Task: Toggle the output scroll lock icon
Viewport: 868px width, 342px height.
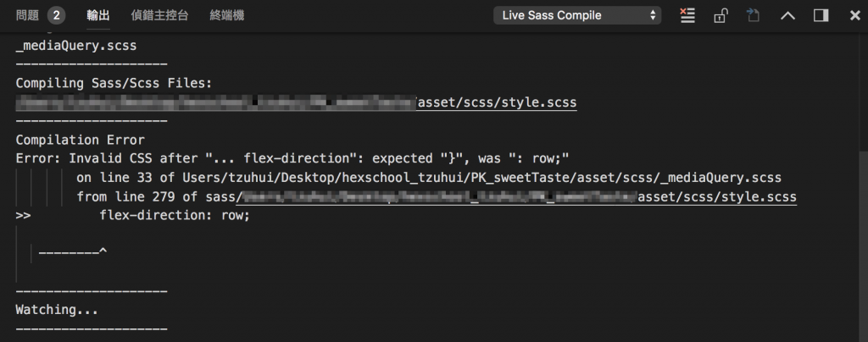Action: (x=720, y=15)
